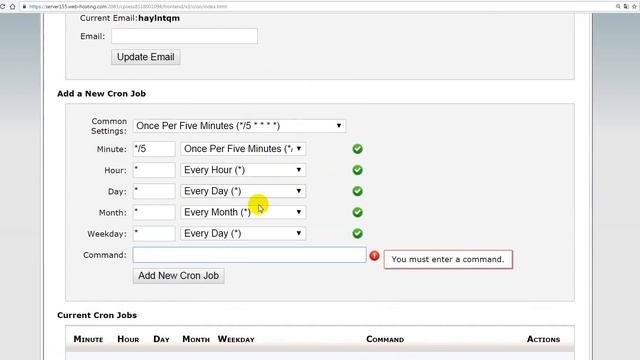Click the Update Email button
Image resolution: width=640 pixels, height=360 pixels.
146,57
